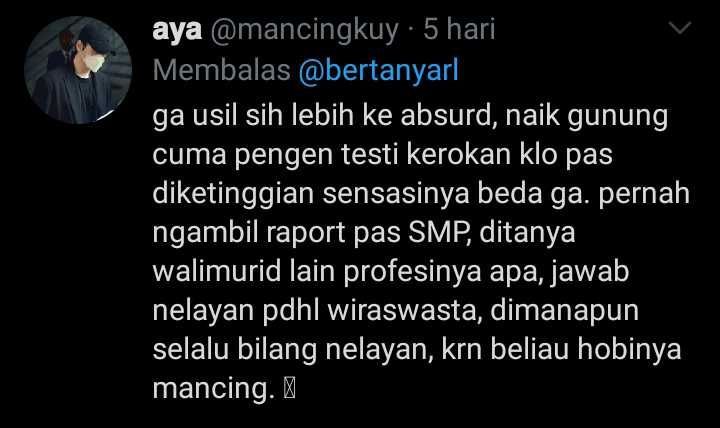This screenshot has height=428, width=720.
Task: Tap the line starting 'nelayan pdhl wiraswasta'
Action: [395, 311]
